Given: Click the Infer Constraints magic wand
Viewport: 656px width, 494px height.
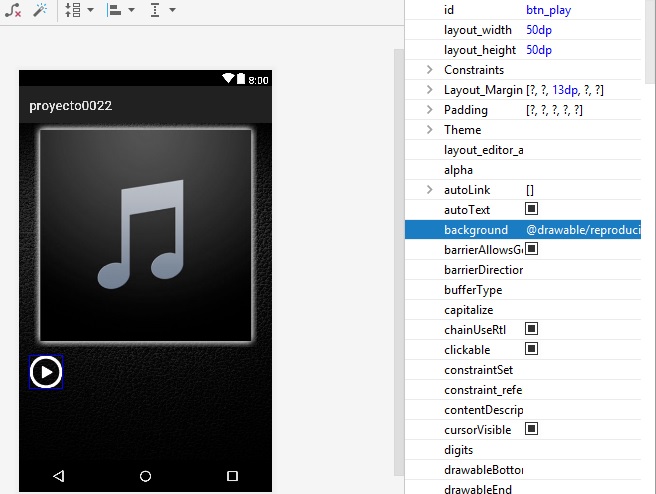Looking at the screenshot, I should [40, 9].
